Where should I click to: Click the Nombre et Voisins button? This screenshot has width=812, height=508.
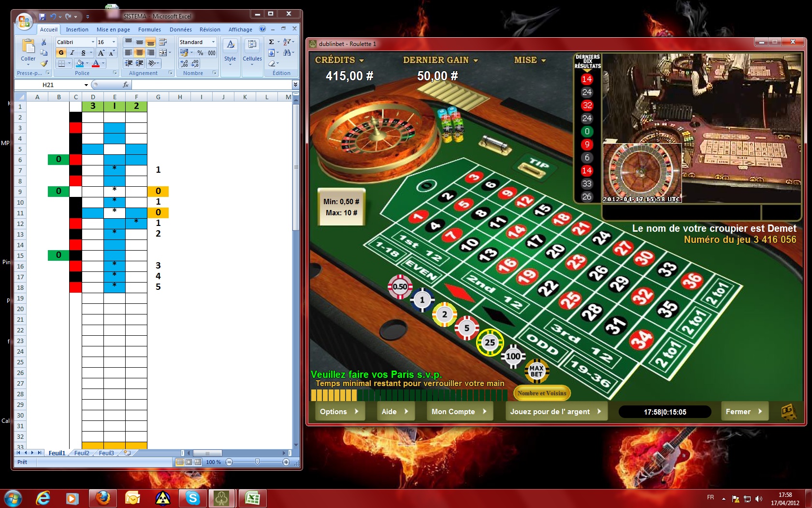[542, 393]
